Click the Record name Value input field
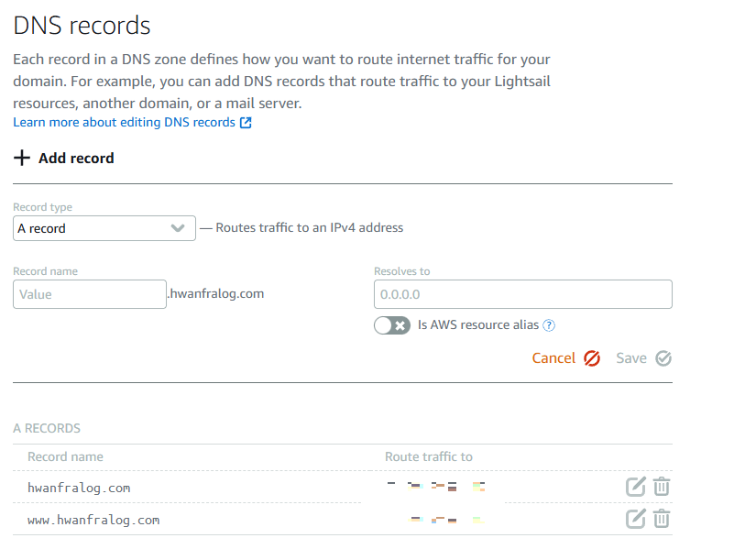Viewport: 734px width, 560px height. (89, 294)
